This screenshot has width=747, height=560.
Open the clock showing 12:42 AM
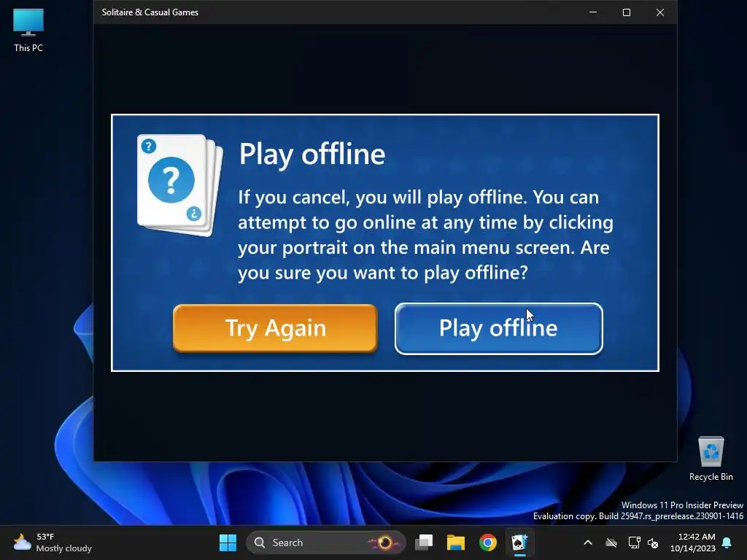693,542
